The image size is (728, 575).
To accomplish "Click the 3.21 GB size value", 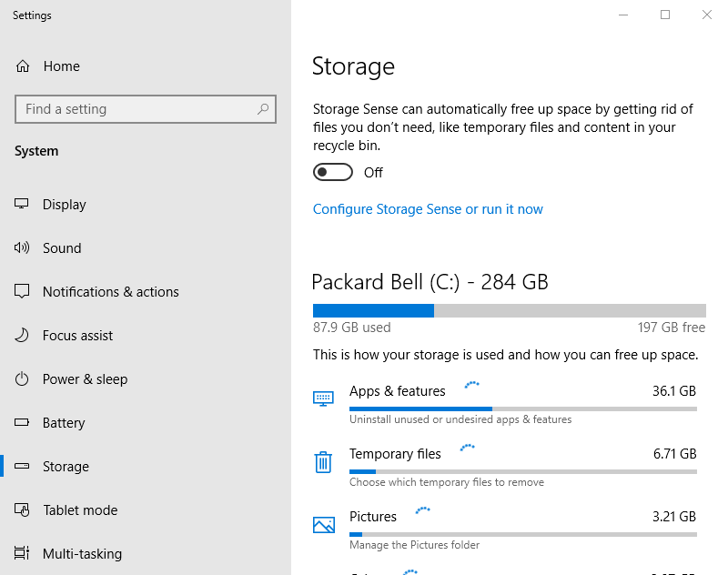I will point(674,516).
